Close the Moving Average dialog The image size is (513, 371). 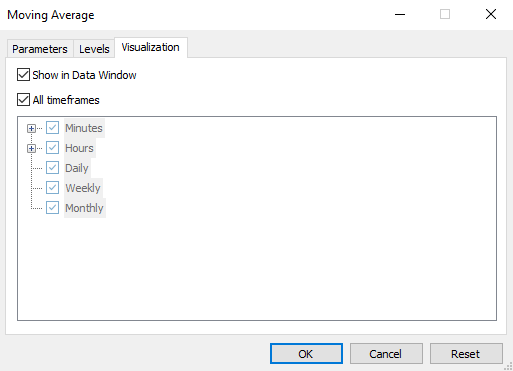[491, 14]
